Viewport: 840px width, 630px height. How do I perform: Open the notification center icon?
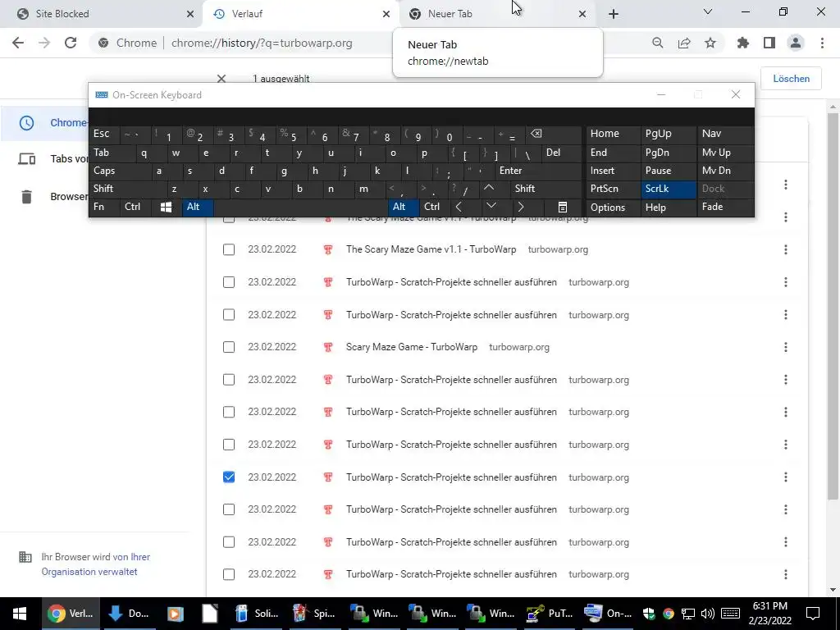point(813,614)
